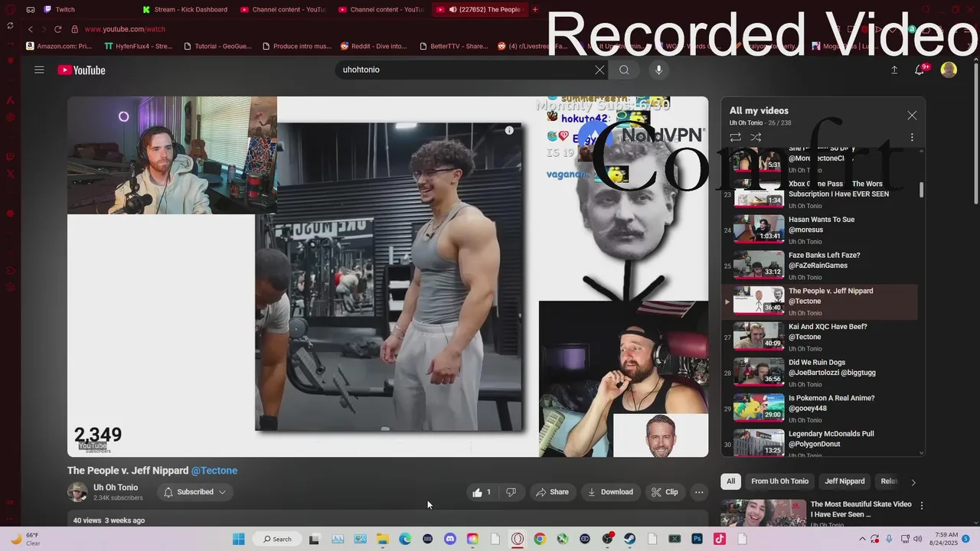
Task: Open Photoshop from the taskbar
Action: tap(697, 539)
